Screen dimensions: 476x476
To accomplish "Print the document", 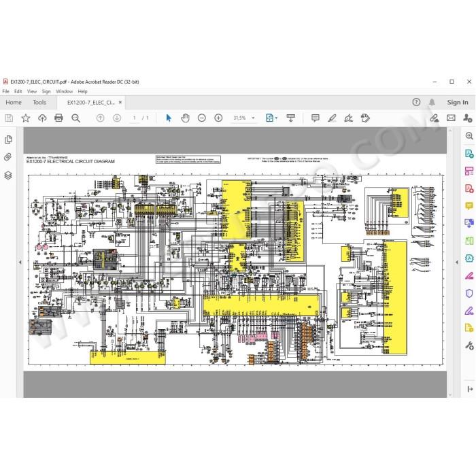I will (58, 118).
